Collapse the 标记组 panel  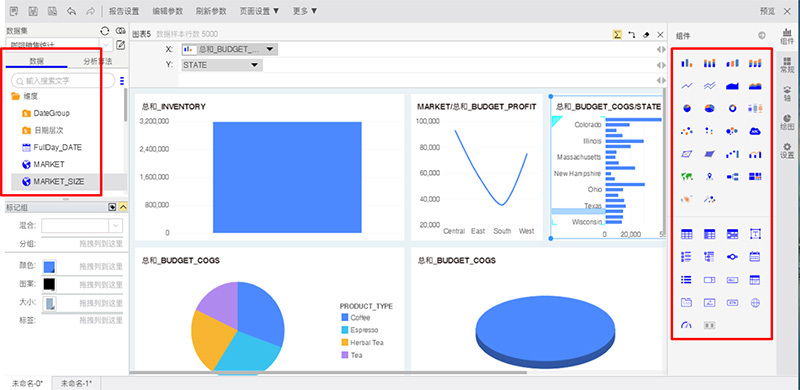(x=123, y=207)
